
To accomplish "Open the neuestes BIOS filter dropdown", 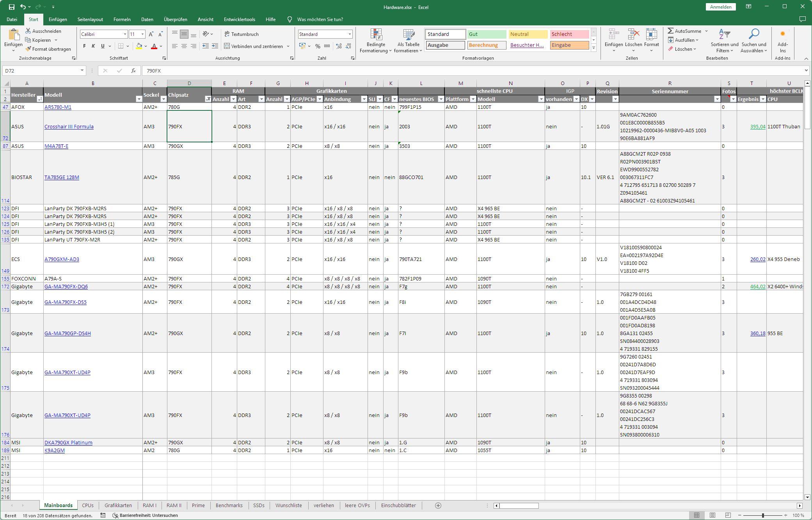I will (x=441, y=99).
